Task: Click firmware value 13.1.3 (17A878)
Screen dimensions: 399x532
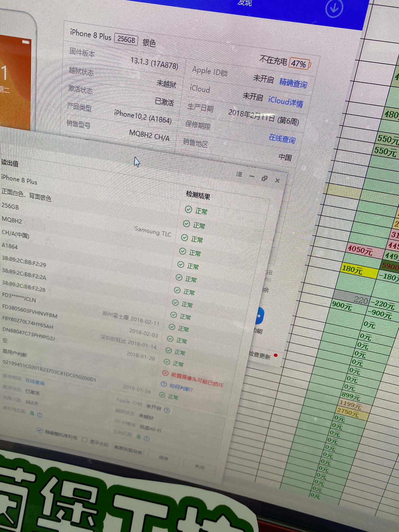Action: pos(154,63)
